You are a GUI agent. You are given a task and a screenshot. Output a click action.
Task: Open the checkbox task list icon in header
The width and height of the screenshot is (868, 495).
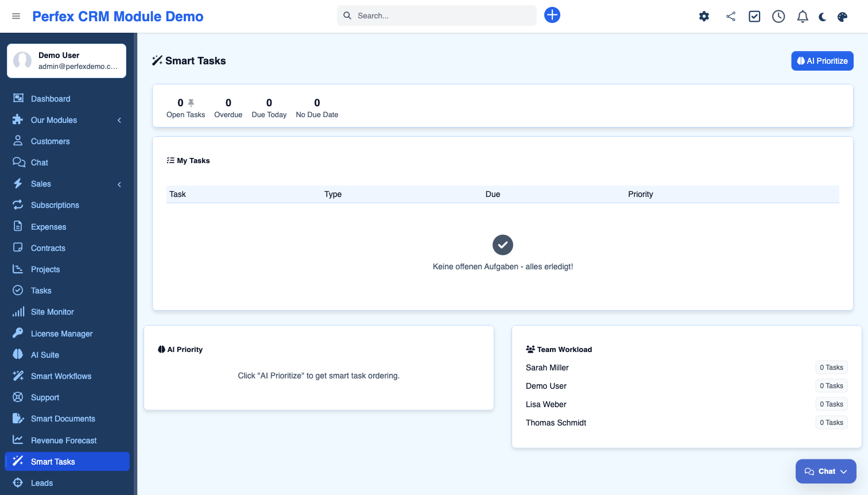click(x=754, y=17)
